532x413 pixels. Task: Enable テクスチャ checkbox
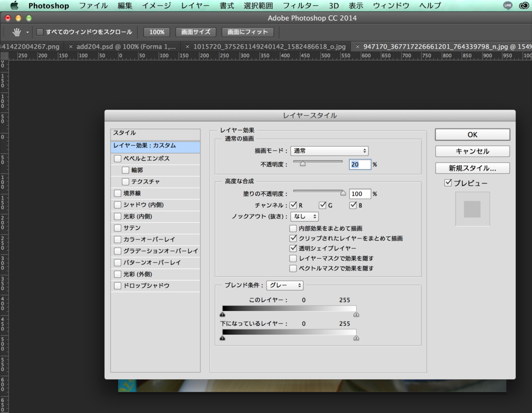(x=126, y=181)
